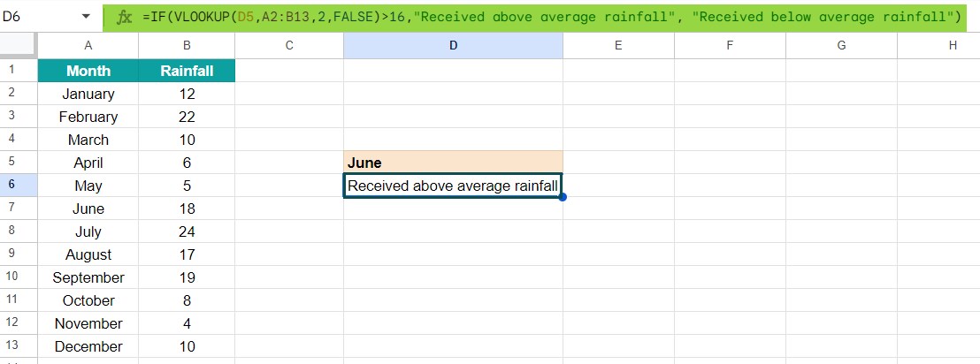Click the Month header cell

pyautogui.click(x=88, y=71)
